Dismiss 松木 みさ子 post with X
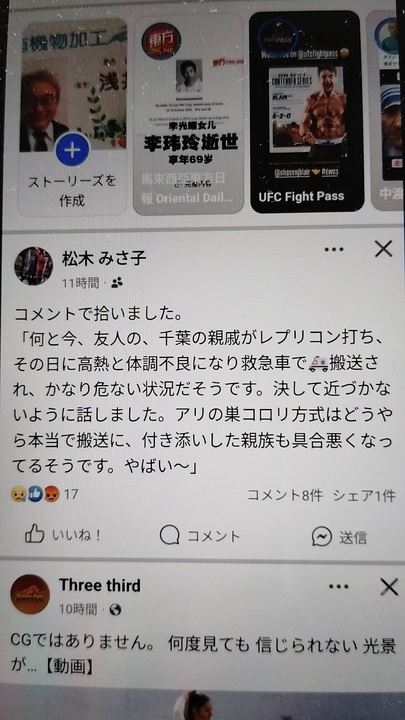The width and height of the screenshot is (405, 720). [x=383, y=249]
